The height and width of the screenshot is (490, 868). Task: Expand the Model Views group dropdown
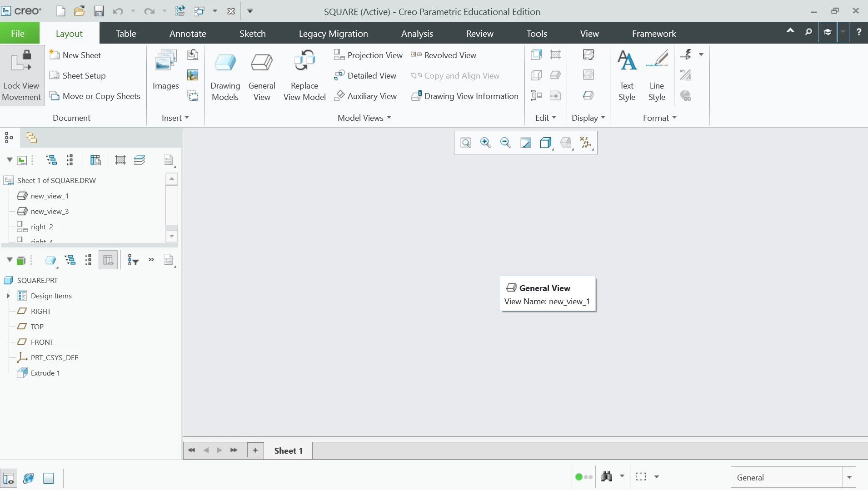click(364, 118)
